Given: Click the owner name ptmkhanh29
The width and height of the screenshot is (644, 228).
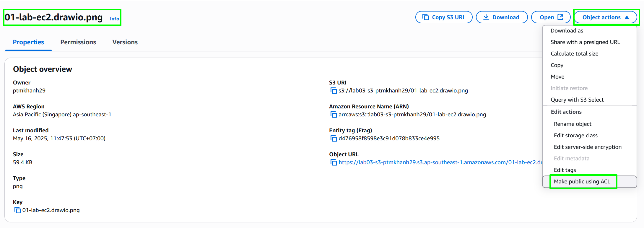Looking at the screenshot, I should coord(29,91).
